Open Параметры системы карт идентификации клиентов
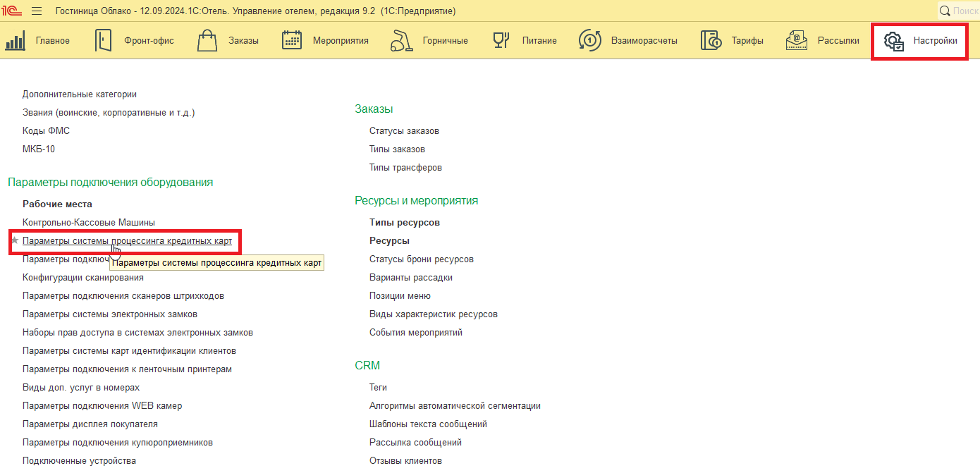This screenshot has height=473, width=980. click(x=129, y=350)
